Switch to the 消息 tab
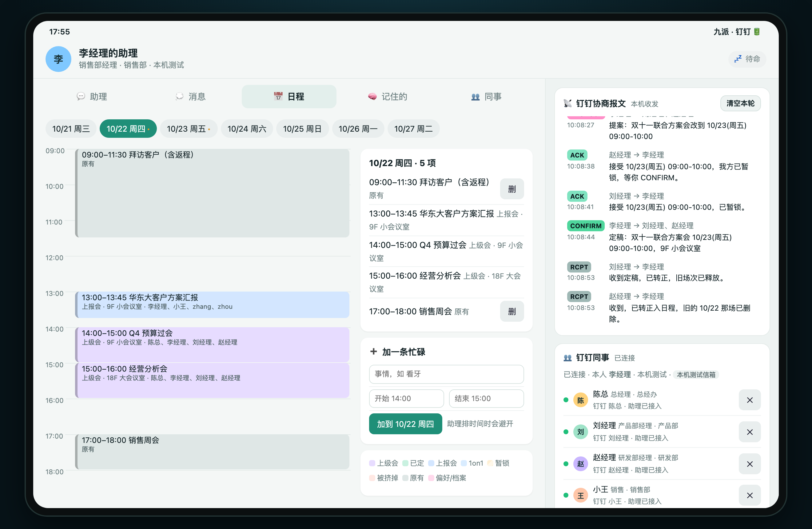The height and width of the screenshot is (529, 812). pyautogui.click(x=190, y=97)
